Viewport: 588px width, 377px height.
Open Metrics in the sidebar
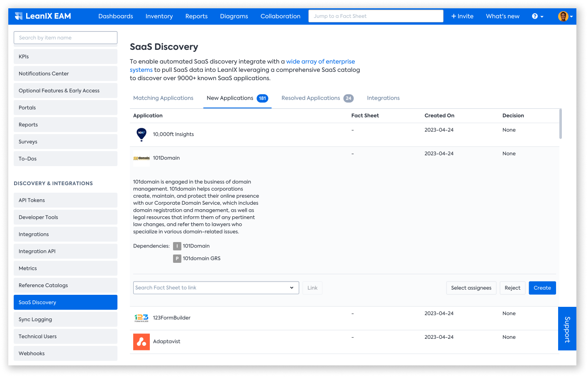66,268
